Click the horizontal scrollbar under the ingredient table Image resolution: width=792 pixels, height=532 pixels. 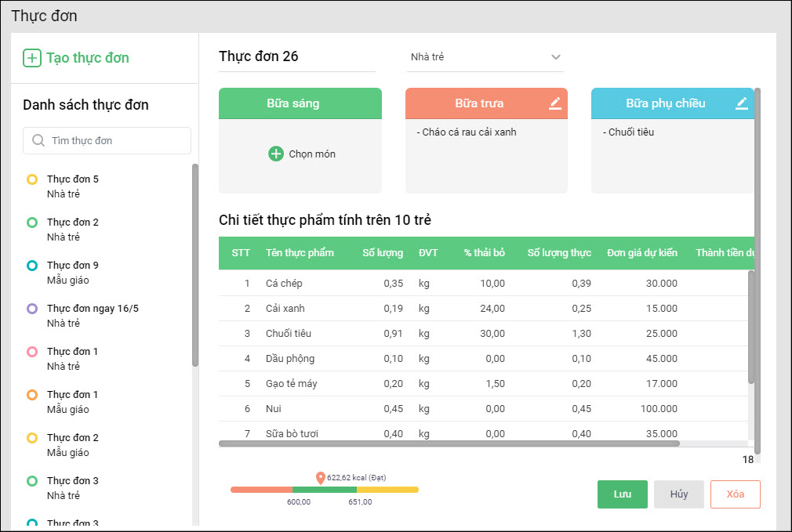(449, 443)
